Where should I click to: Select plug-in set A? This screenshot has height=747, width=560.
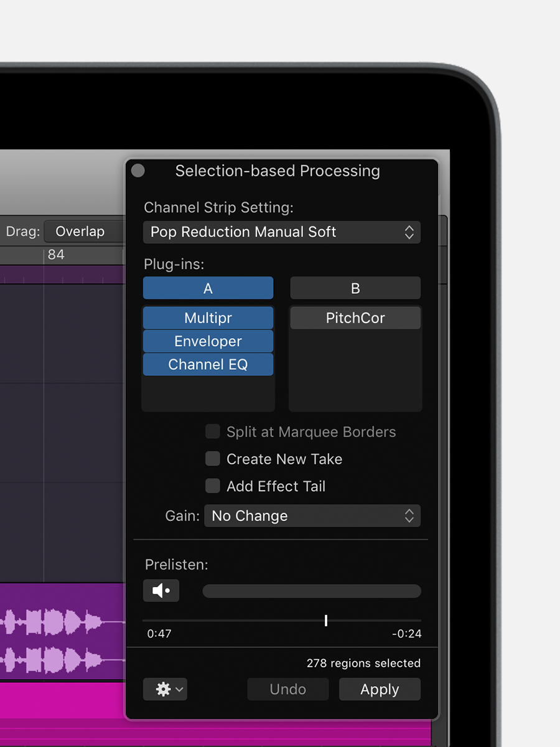tap(208, 288)
